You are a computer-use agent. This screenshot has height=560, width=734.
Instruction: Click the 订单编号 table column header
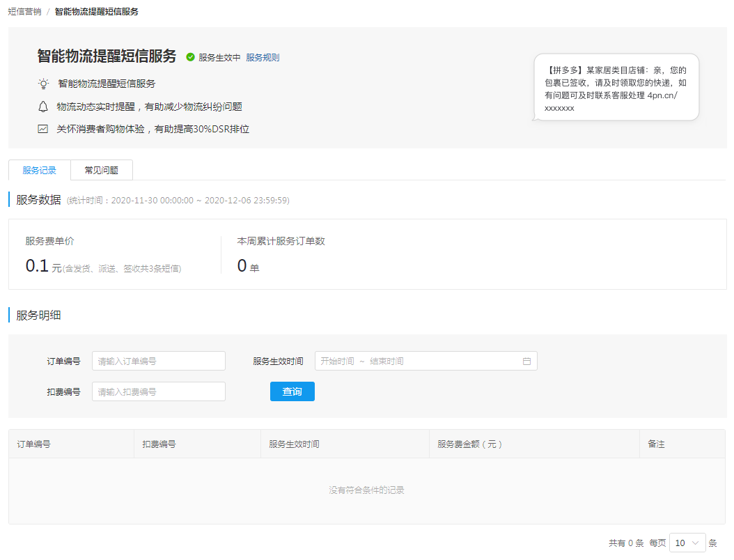tap(33, 444)
